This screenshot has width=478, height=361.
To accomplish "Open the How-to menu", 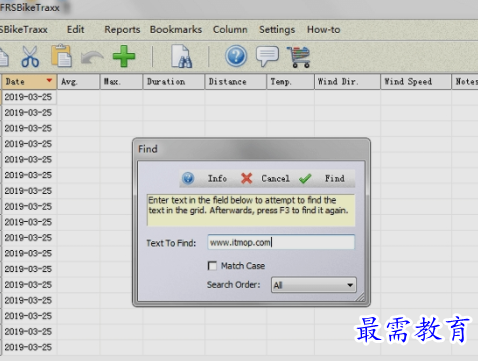I will coord(324,30).
